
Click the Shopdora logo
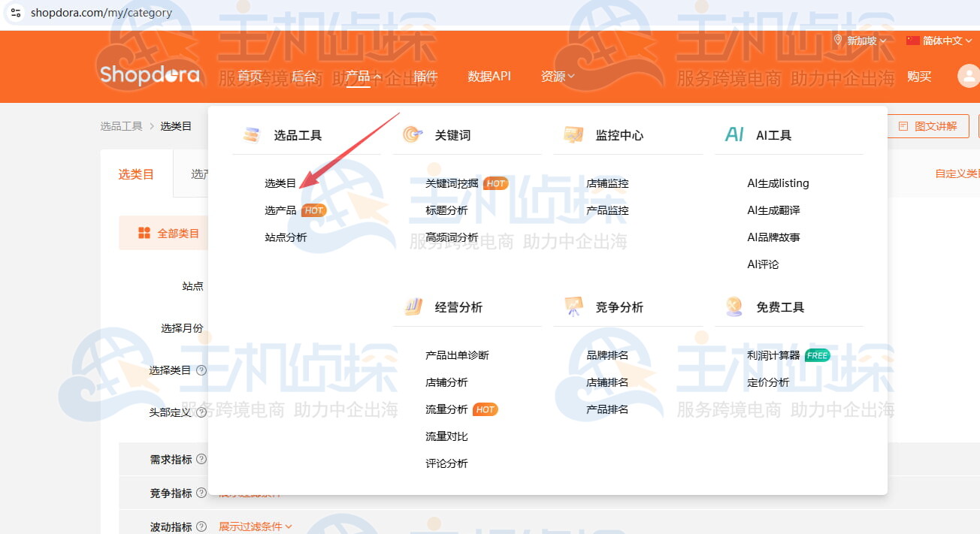(150, 75)
